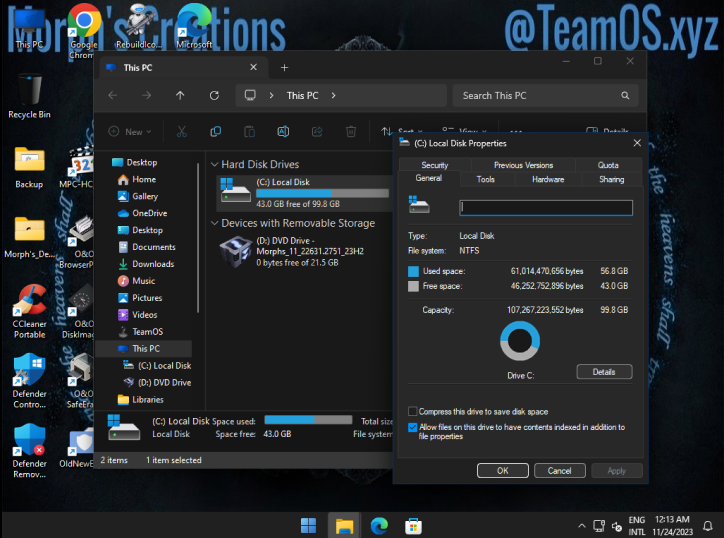This screenshot has width=724, height=538.
Task: Click the magnifier search icon in Explorer
Action: 625,96
